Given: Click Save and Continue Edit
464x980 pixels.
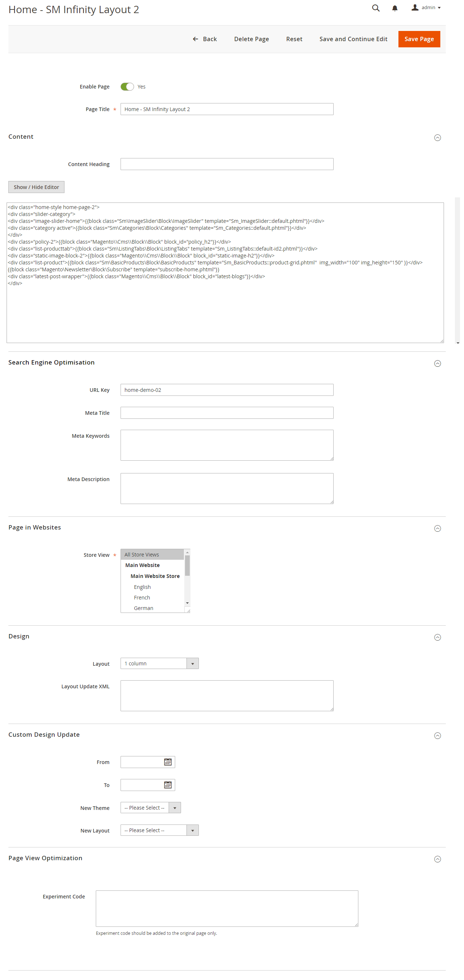Looking at the screenshot, I should click(353, 39).
